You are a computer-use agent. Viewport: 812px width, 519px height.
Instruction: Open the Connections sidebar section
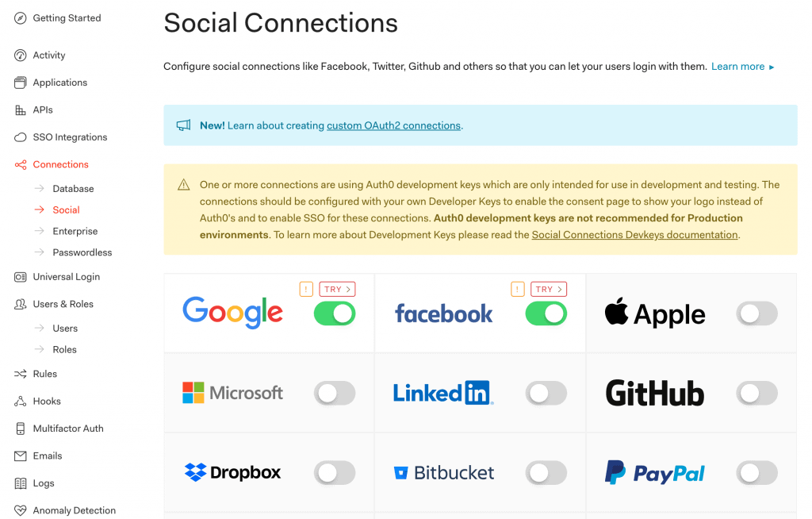point(60,165)
